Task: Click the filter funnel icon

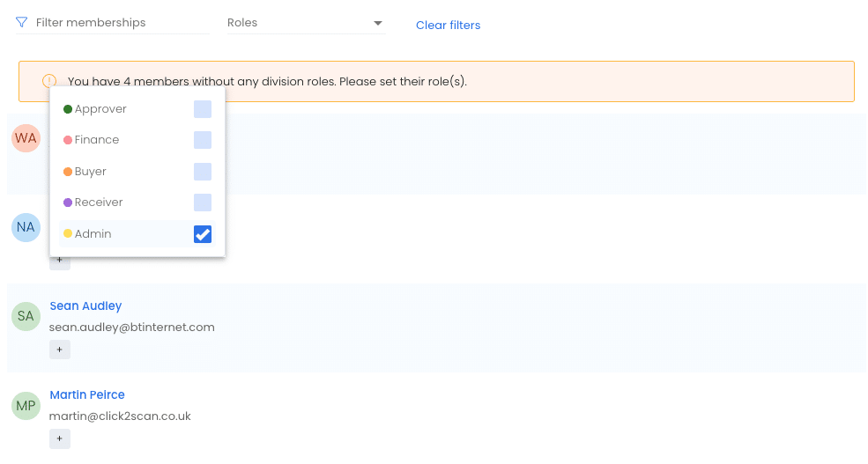Action: (21, 22)
